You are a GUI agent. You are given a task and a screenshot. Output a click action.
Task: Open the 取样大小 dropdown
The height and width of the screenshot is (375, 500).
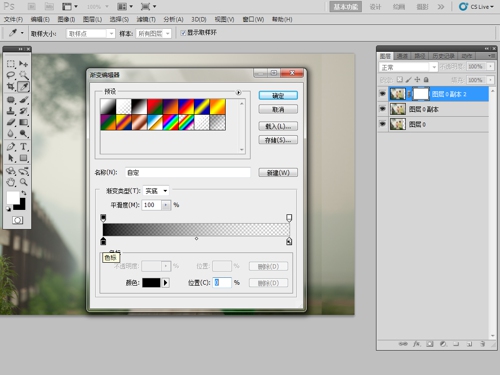[91, 34]
